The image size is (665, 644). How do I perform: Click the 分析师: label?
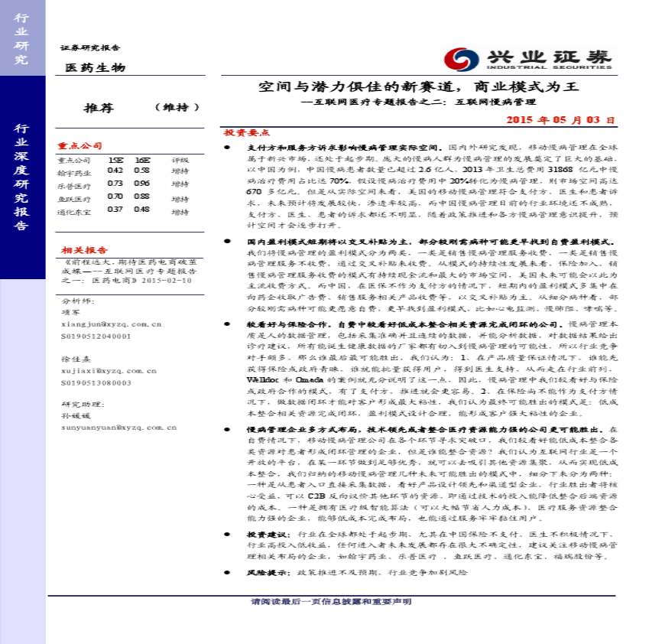tap(78, 301)
